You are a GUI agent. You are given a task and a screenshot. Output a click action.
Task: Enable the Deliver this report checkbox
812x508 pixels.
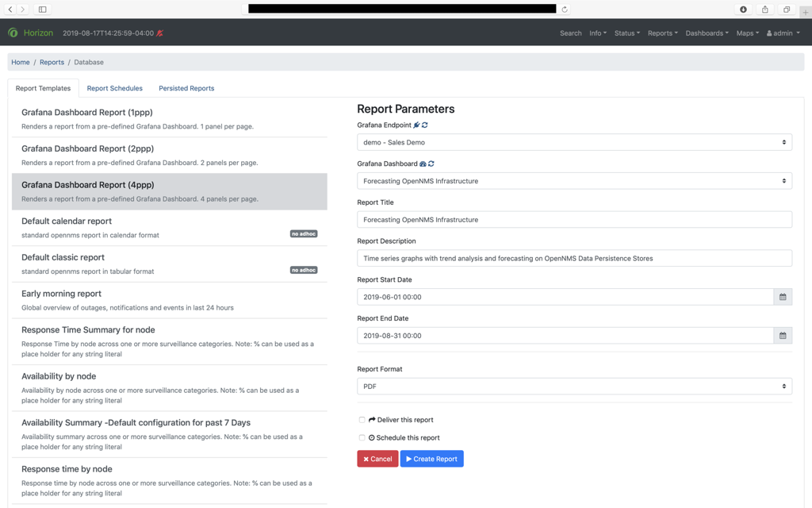(362, 419)
